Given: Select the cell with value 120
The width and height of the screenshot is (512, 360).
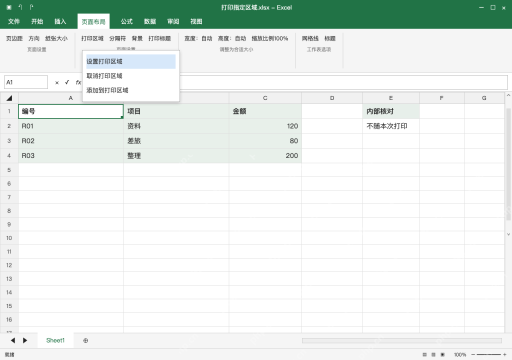Looking at the screenshot, I should 265,126.
